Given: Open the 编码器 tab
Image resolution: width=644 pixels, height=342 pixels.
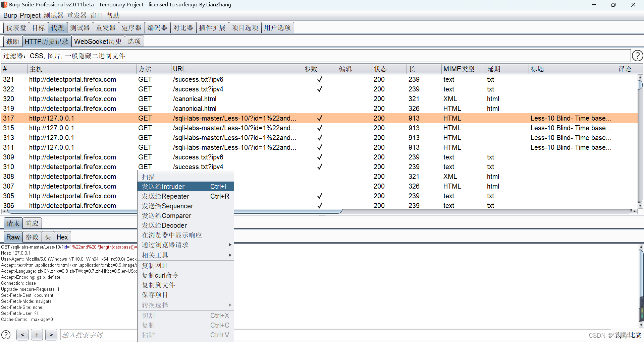Looking at the screenshot, I should click(157, 28).
